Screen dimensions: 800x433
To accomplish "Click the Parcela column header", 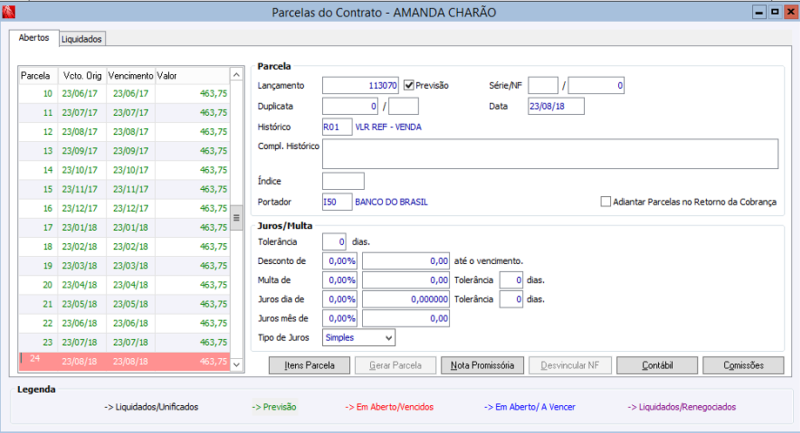I will [x=38, y=75].
